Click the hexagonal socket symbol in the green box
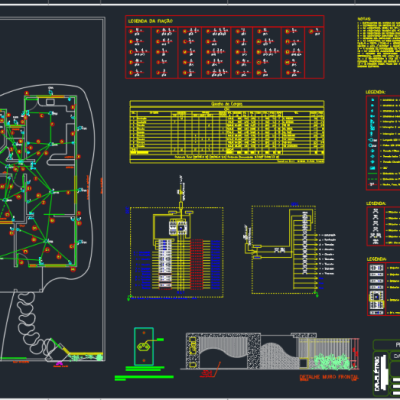This screenshot has height=400, width=400. tap(144, 347)
